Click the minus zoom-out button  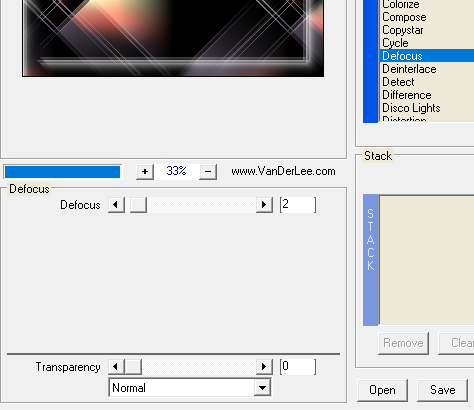208,172
